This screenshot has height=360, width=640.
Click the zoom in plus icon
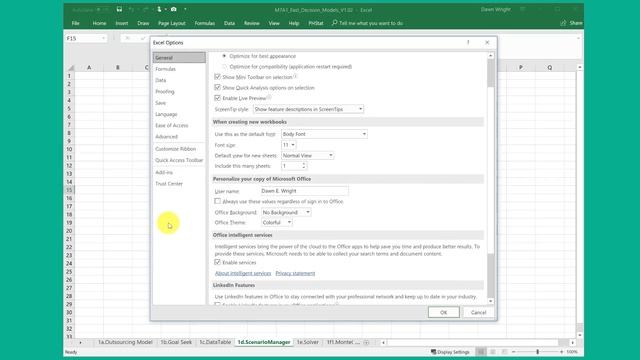[x=562, y=352]
